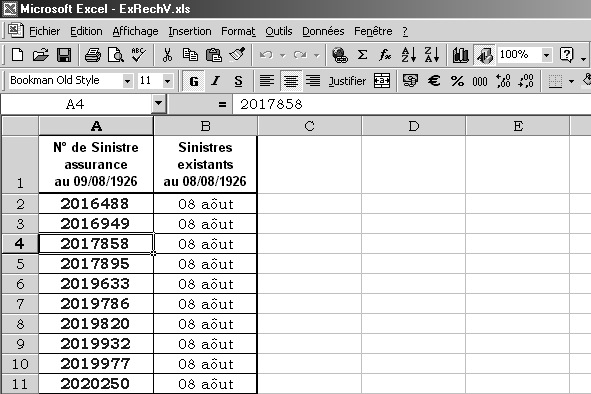Image resolution: width=591 pixels, height=394 pixels.
Task: Click the formula bar showing 2017858
Action: pyautogui.click(x=412, y=104)
